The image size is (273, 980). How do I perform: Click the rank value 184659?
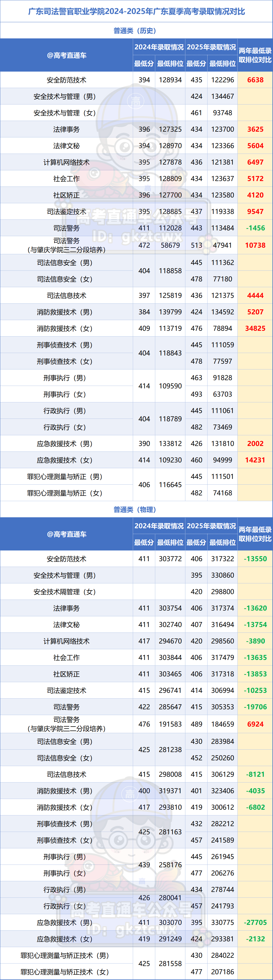coord(223,724)
